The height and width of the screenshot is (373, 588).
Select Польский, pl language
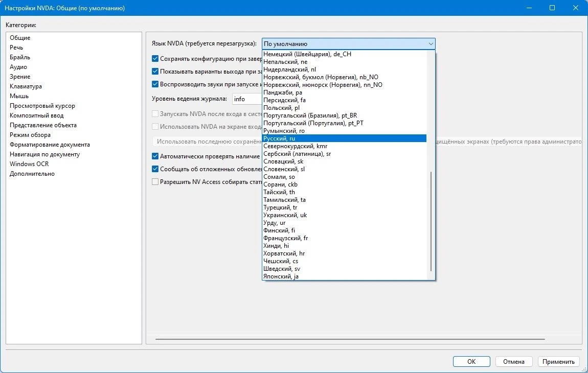tap(344, 108)
